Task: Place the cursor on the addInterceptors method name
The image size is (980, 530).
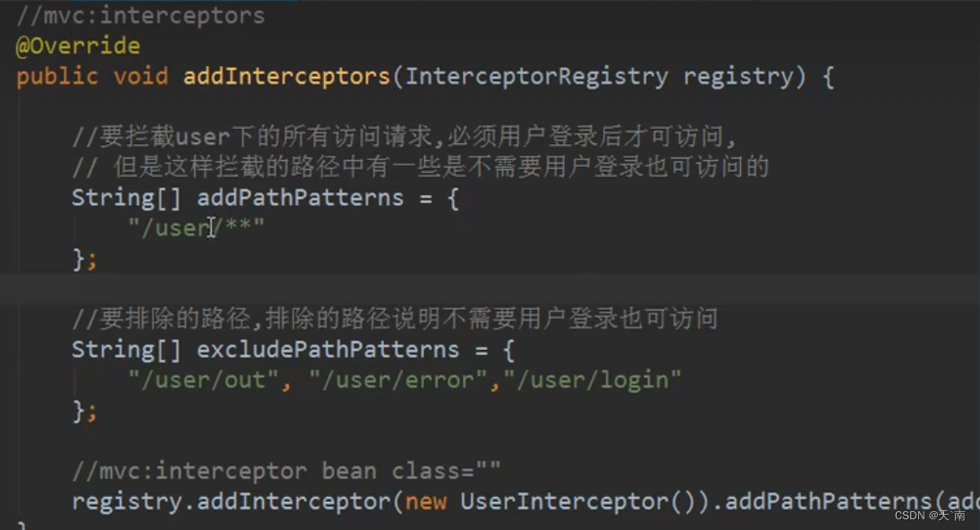Action: pos(287,76)
